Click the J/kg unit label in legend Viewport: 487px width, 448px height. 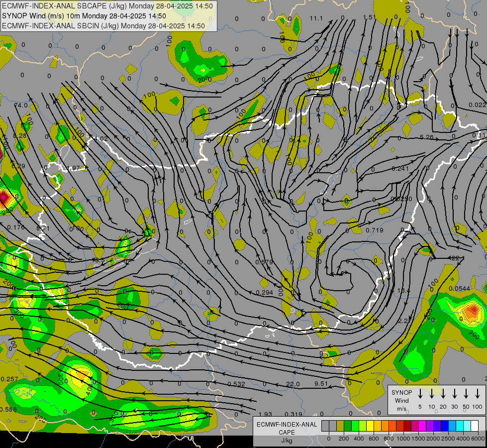(287, 441)
